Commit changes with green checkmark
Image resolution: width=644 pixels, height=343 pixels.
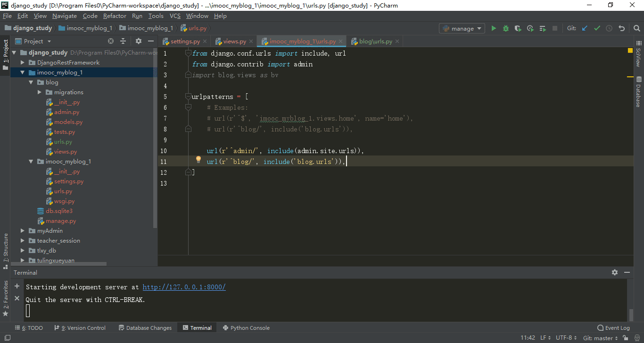pyautogui.click(x=597, y=28)
